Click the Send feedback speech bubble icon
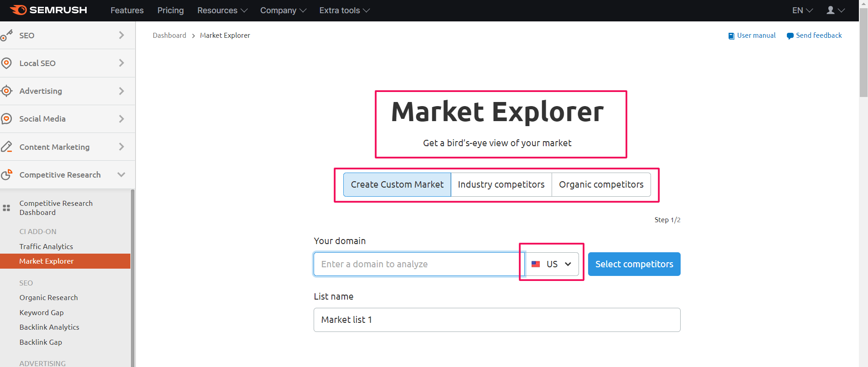 point(790,36)
